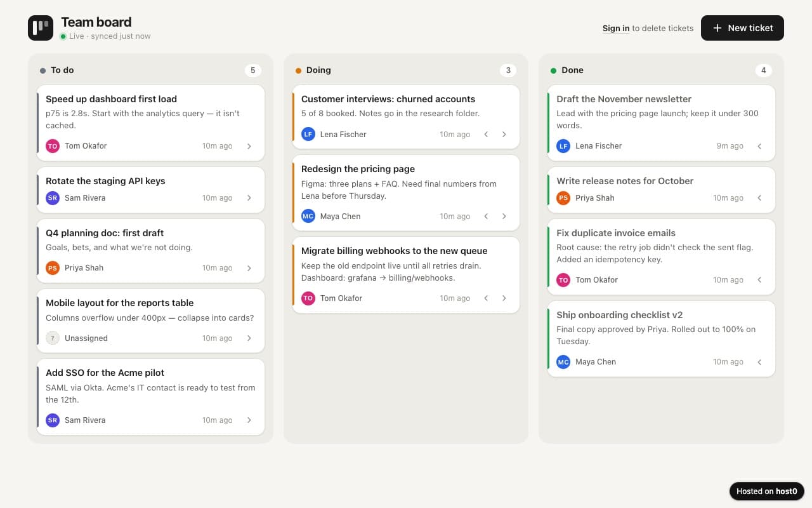Click Lena Fischer avatar on Customer interviews card
Screen dimensions: 812x508
(x=308, y=135)
